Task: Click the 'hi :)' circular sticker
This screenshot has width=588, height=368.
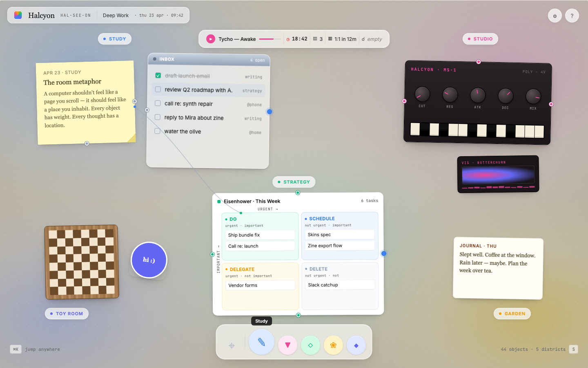Action: (x=149, y=260)
